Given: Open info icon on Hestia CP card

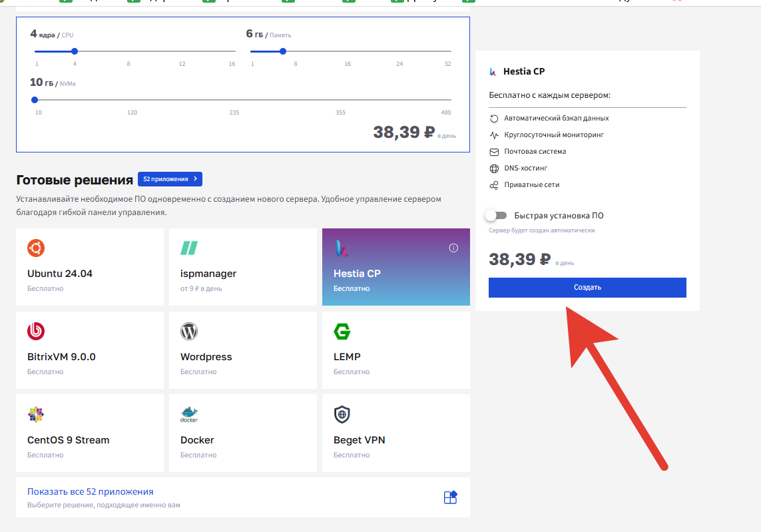Looking at the screenshot, I should [454, 248].
